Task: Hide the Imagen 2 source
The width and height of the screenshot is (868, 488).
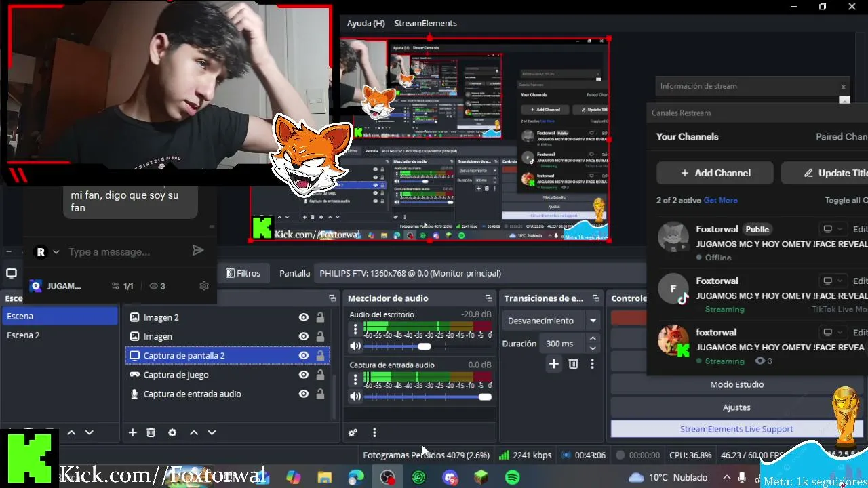Action: pyautogui.click(x=304, y=317)
